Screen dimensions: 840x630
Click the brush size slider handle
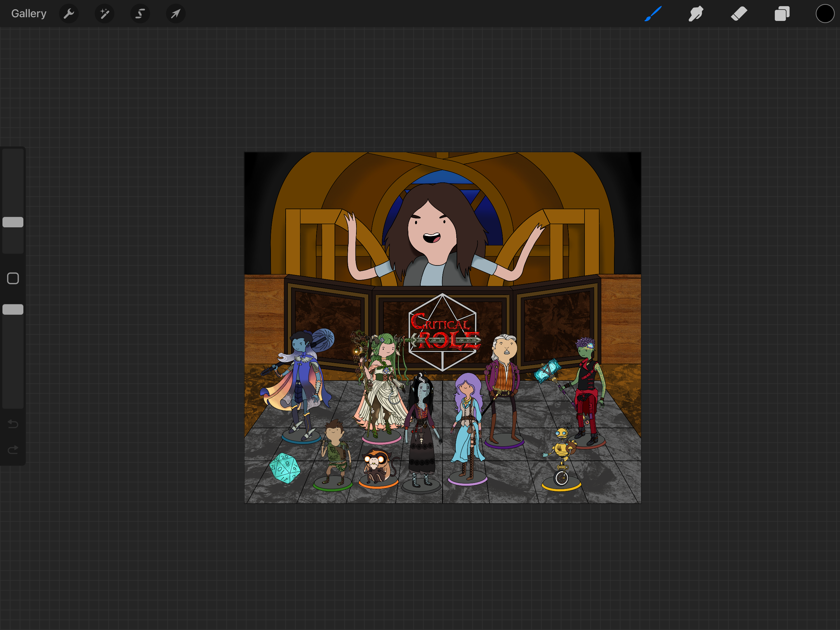13,222
